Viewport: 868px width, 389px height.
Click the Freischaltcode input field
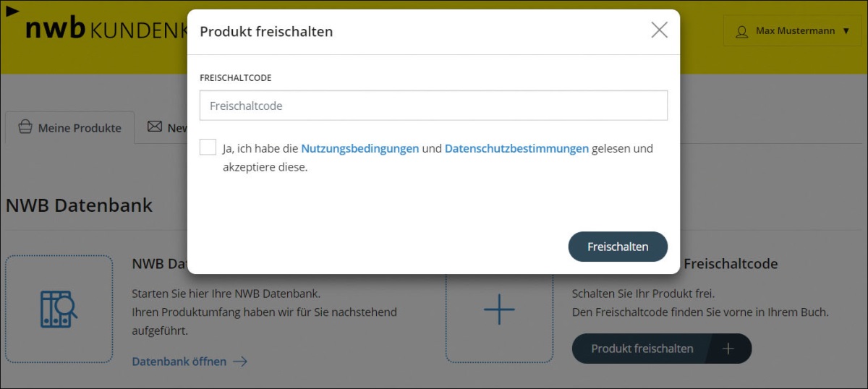pos(433,106)
